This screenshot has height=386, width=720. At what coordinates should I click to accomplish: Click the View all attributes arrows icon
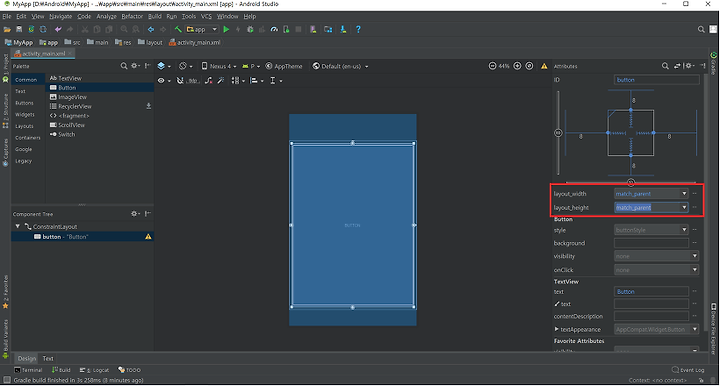point(677,66)
